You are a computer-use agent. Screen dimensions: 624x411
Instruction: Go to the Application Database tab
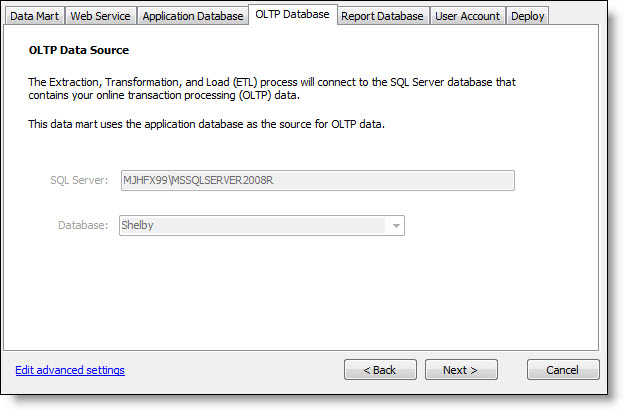coord(192,16)
